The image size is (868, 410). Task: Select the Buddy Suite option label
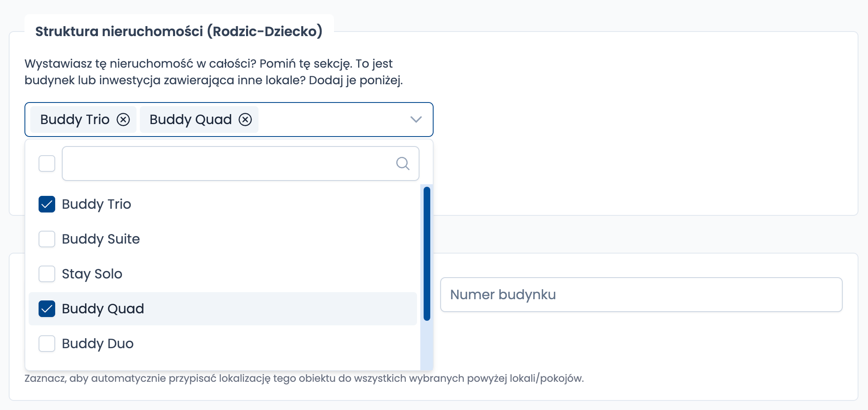(101, 239)
